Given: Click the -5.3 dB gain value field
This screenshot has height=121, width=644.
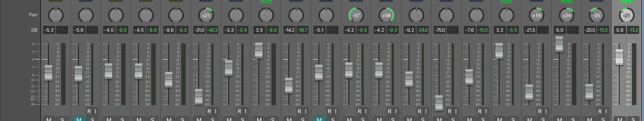Looking at the screenshot, I should 49,30.
